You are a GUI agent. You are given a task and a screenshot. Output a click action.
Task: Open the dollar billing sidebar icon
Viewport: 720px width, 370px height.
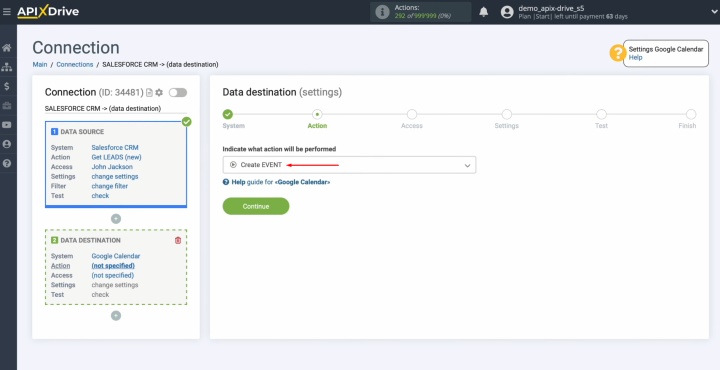coord(6,86)
